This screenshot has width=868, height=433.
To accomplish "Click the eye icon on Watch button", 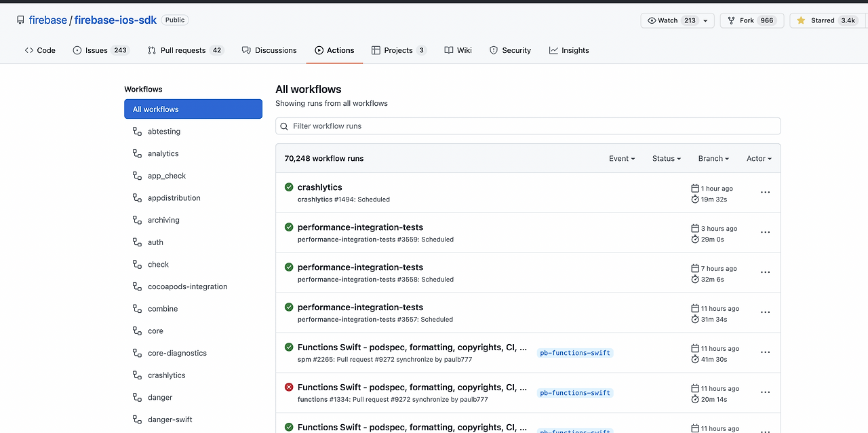I will 652,20.
